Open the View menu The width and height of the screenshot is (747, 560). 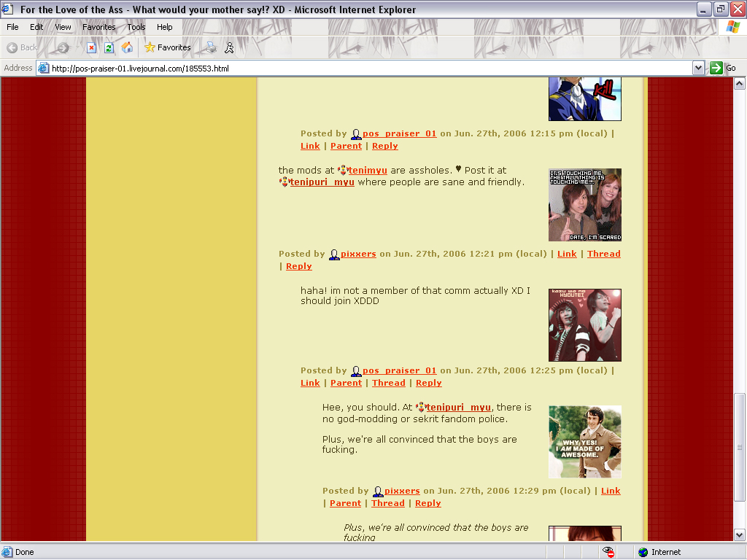(63, 27)
